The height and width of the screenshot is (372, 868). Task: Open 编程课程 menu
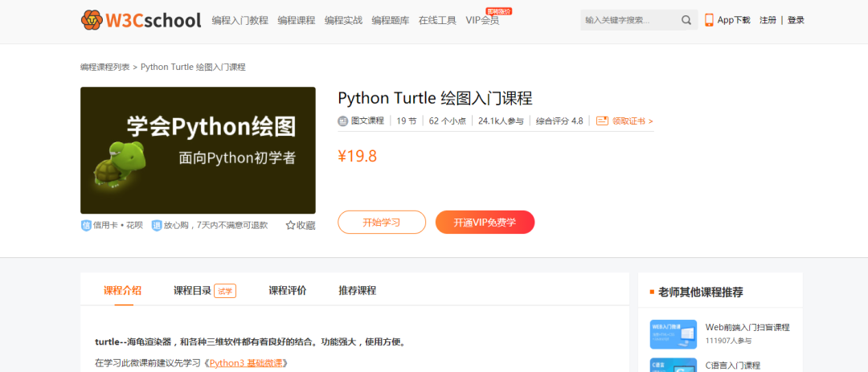297,20
